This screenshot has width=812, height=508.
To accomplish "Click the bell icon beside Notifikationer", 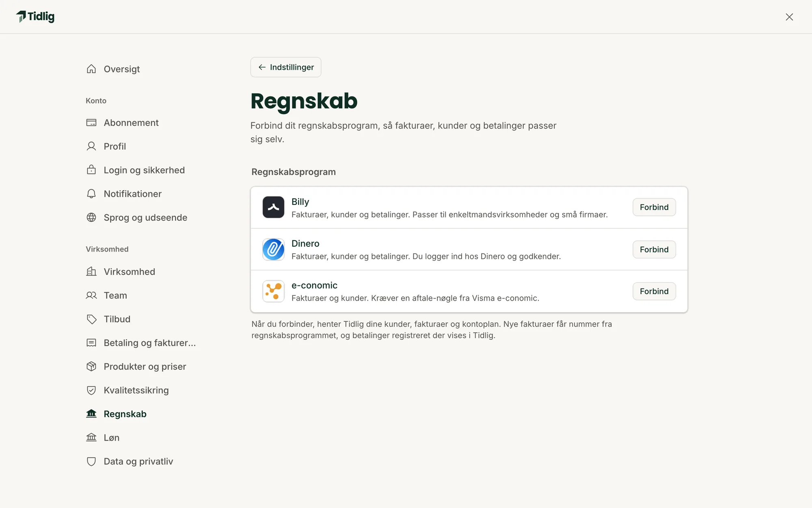I will (x=91, y=193).
